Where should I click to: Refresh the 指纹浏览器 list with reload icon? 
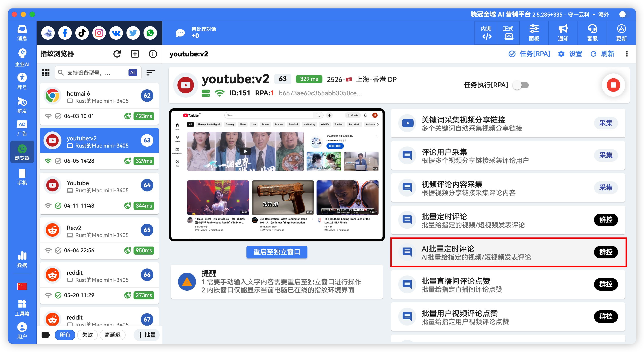point(117,54)
